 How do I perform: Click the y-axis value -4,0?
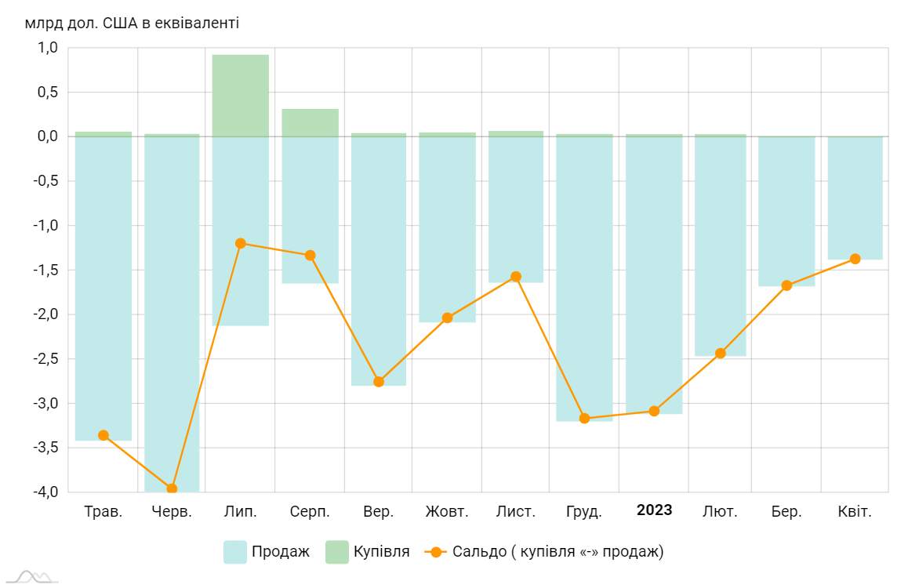[x=45, y=492]
